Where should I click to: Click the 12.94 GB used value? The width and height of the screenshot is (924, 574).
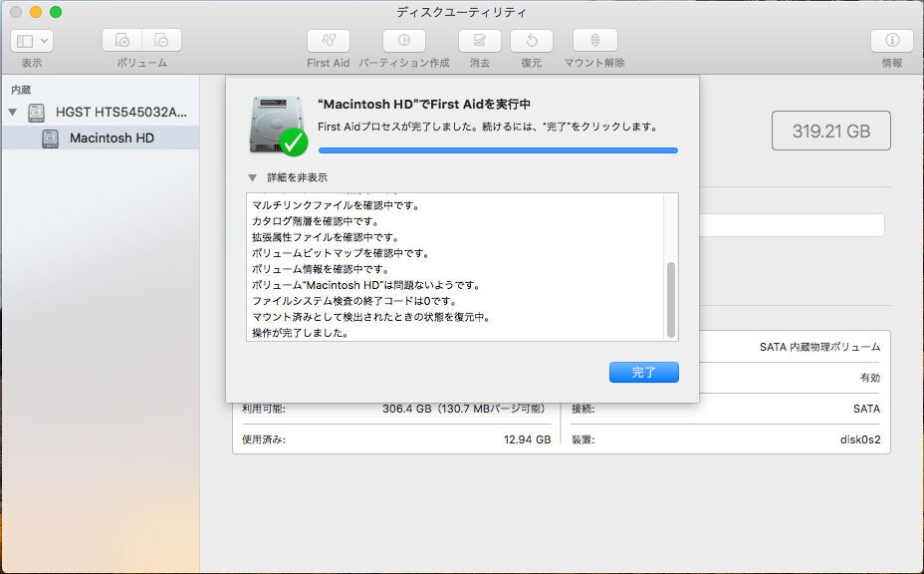pos(527,439)
